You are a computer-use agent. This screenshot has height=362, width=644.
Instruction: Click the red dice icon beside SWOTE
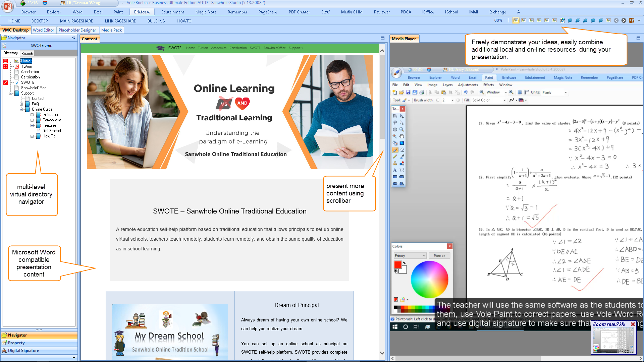(5, 82)
